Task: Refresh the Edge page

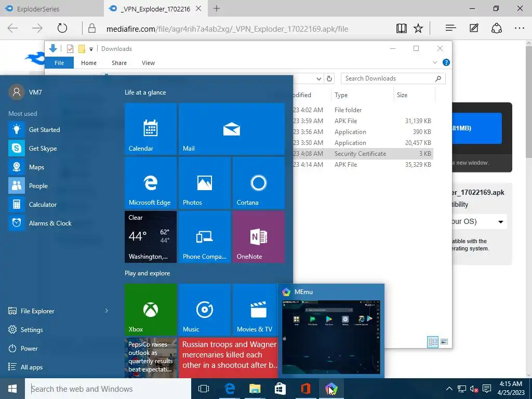Action: click(62, 28)
